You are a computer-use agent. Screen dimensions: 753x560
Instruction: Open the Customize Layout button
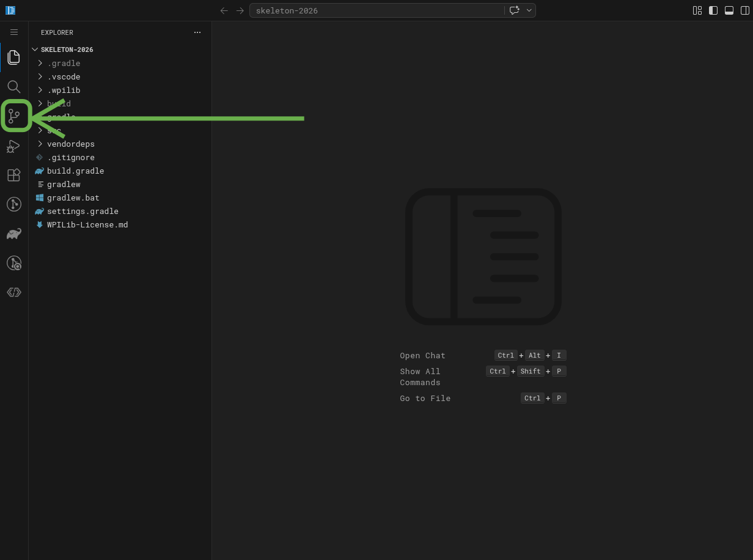697,10
